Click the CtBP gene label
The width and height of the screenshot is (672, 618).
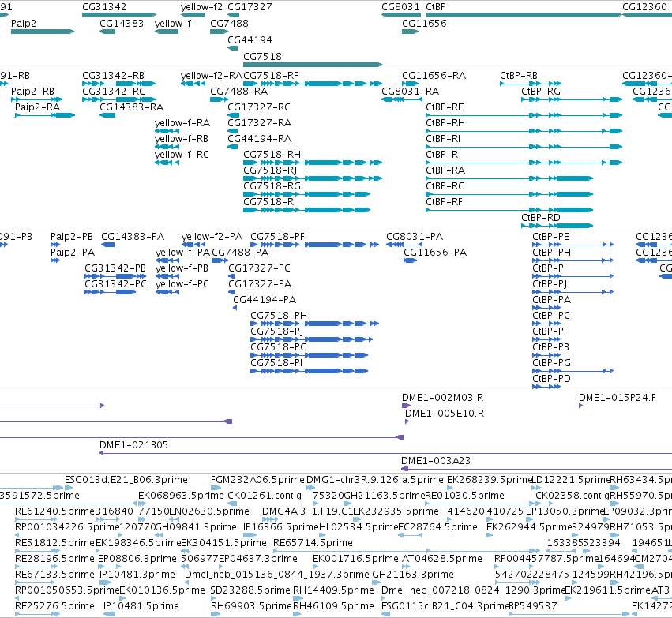coord(436,7)
